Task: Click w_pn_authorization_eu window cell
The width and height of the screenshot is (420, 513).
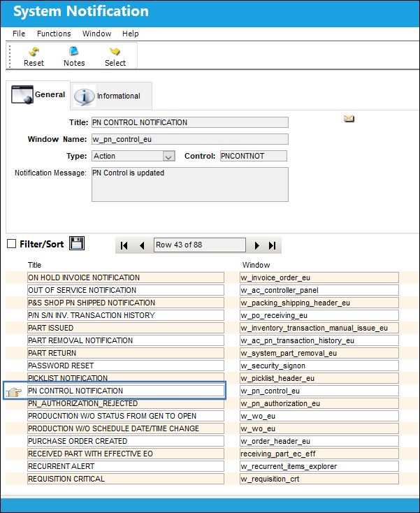Action: point(319,403)
